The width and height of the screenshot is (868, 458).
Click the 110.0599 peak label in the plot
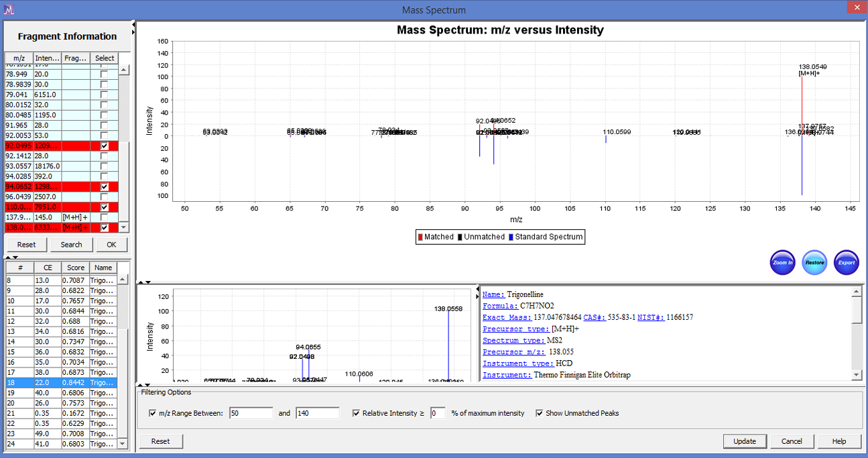(617, 132)
